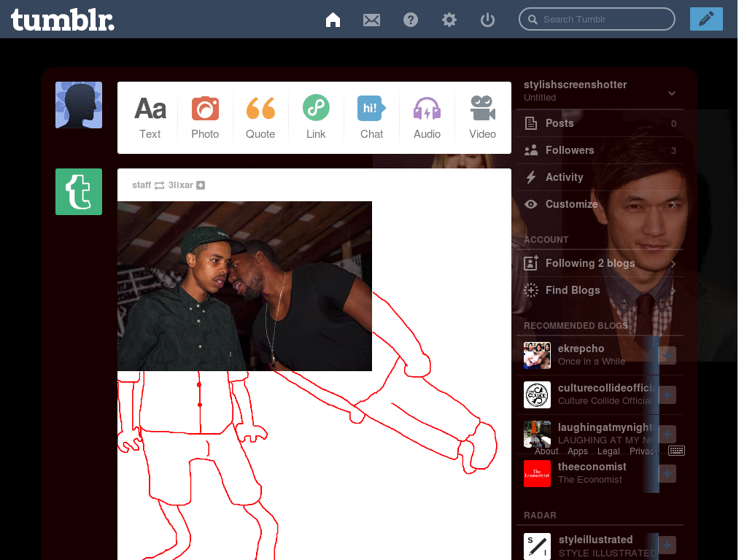Open the culturecollideofficial recommended blog

[x=606, y=388]
